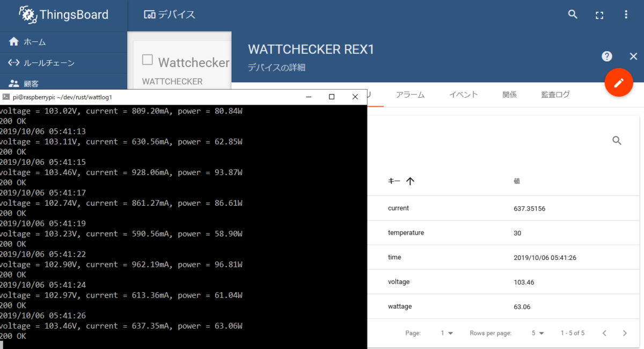Click the WATTCHECKER REX1 title
The image size is (644, 349).
click(x=311, y=49)
